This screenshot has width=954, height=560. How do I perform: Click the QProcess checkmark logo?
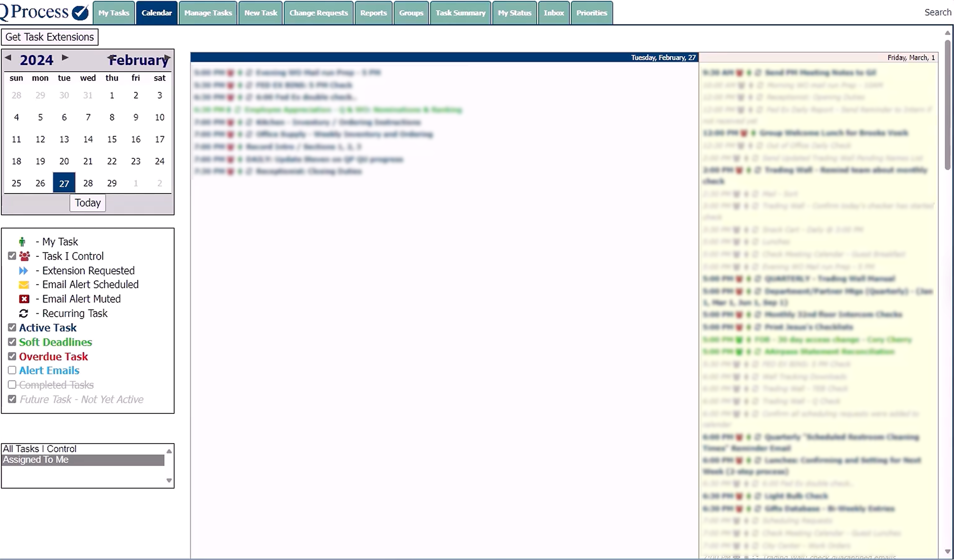[x=80, y=12]
